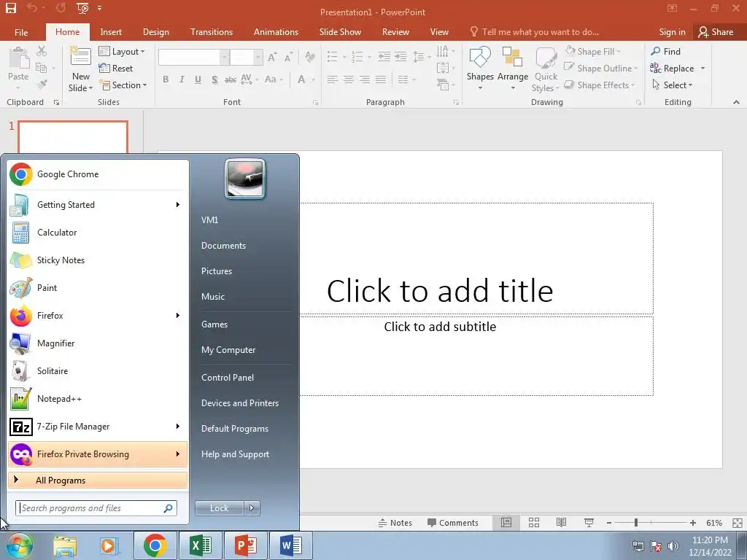Open the Layout dropdown

pyautogui.click(x=122, y=52)
